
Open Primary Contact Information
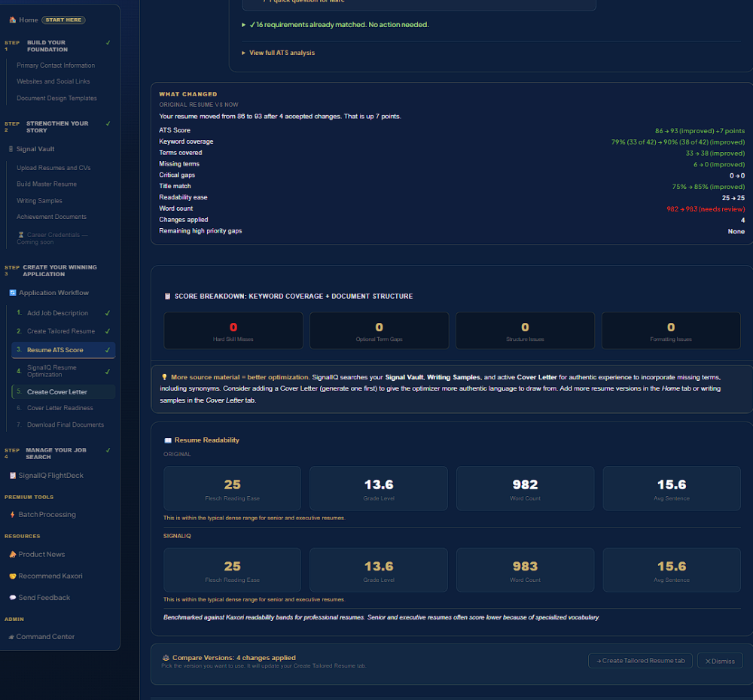coord(56,65)
